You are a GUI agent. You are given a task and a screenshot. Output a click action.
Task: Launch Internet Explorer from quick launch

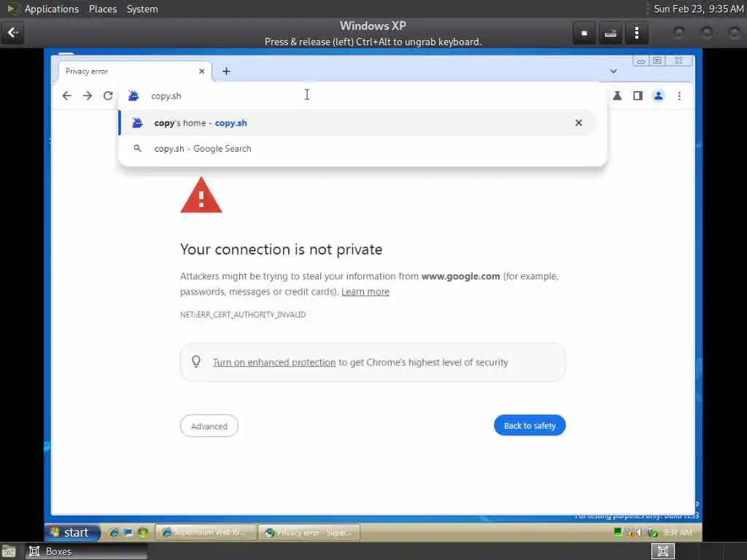[x=113, y=532]
